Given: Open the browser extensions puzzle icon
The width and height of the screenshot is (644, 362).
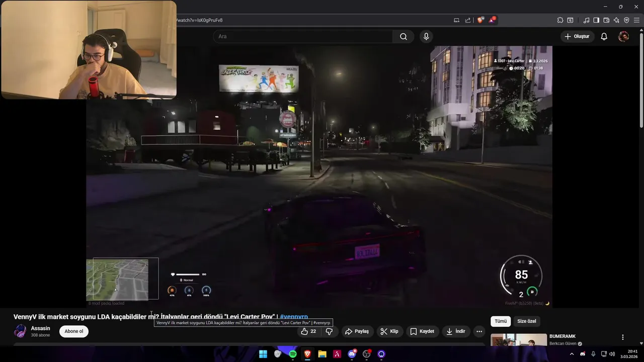Looking at the screenshot, I should (x=560, y=20).
